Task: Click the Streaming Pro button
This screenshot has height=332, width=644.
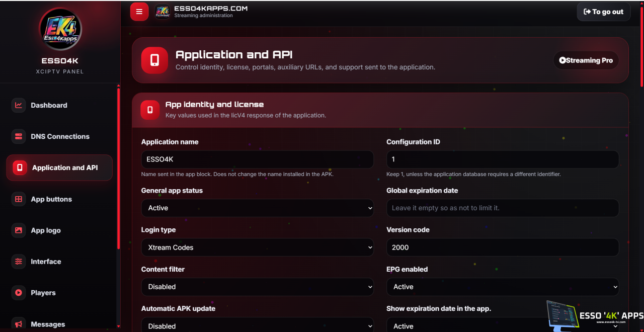Action: pos(586,60)
